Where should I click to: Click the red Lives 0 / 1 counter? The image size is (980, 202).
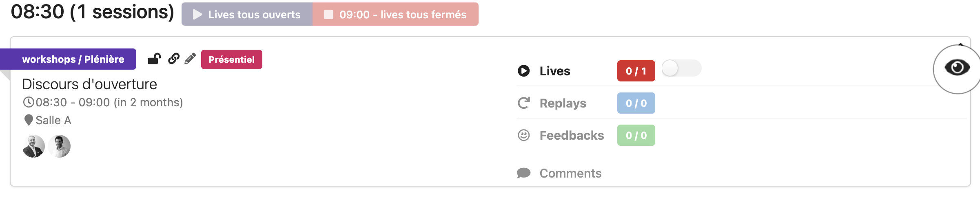[636, 71]
